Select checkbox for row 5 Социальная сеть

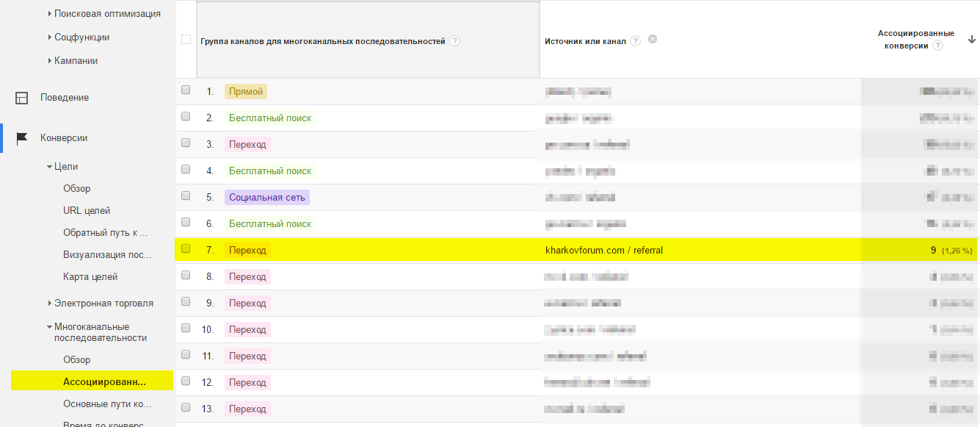pos(186,195)
